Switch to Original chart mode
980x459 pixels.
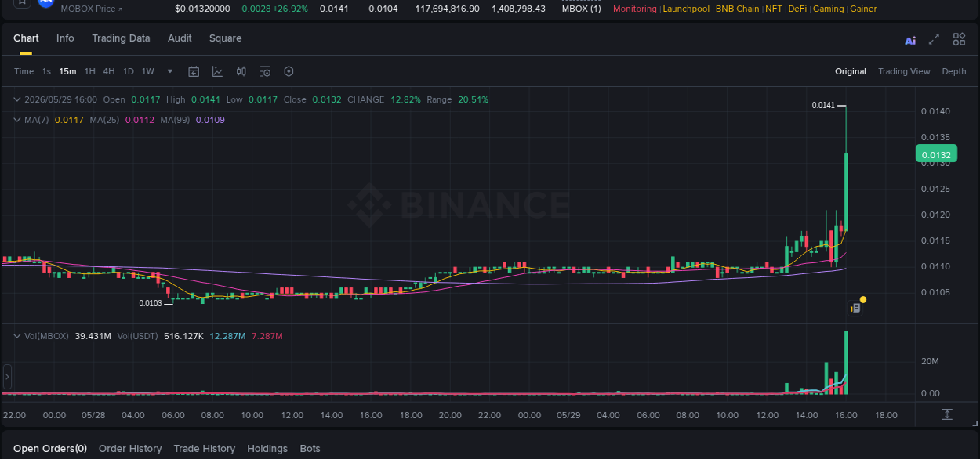851,71
